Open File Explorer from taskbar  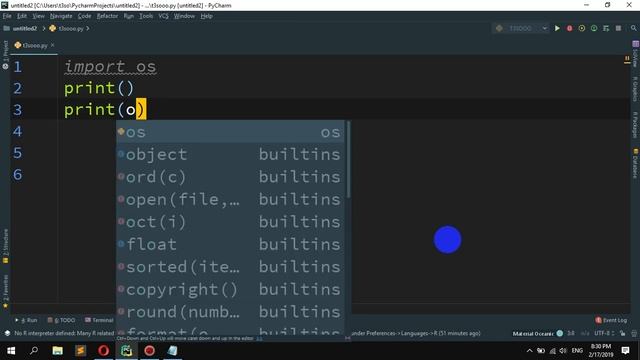coord(58,351)
